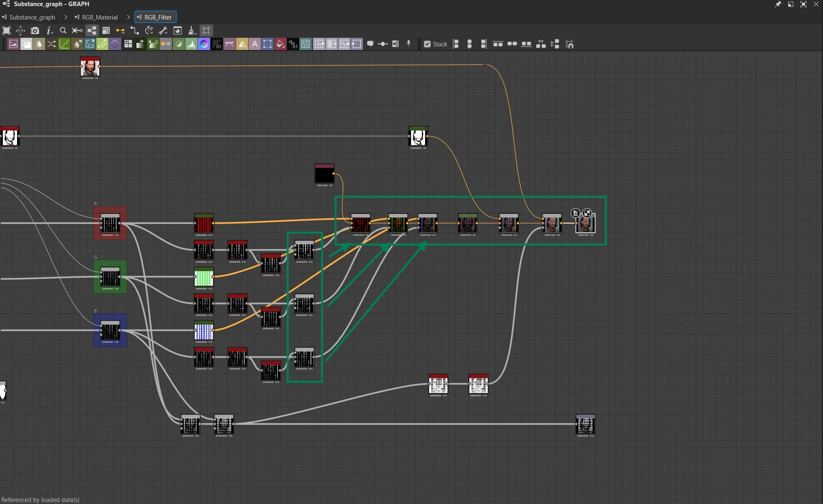Open the find node magnifier tool

[x=63, y=30]
